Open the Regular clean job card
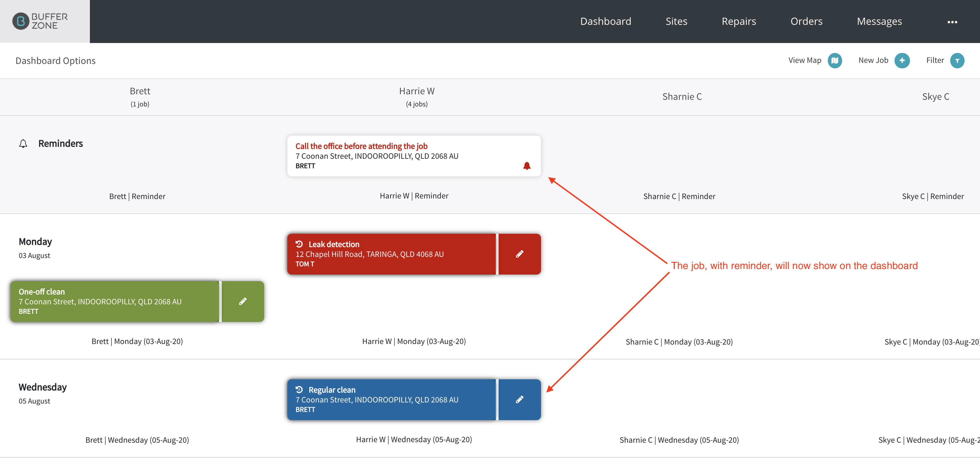The width and height of the screenshot is (980, 462). 392,400
